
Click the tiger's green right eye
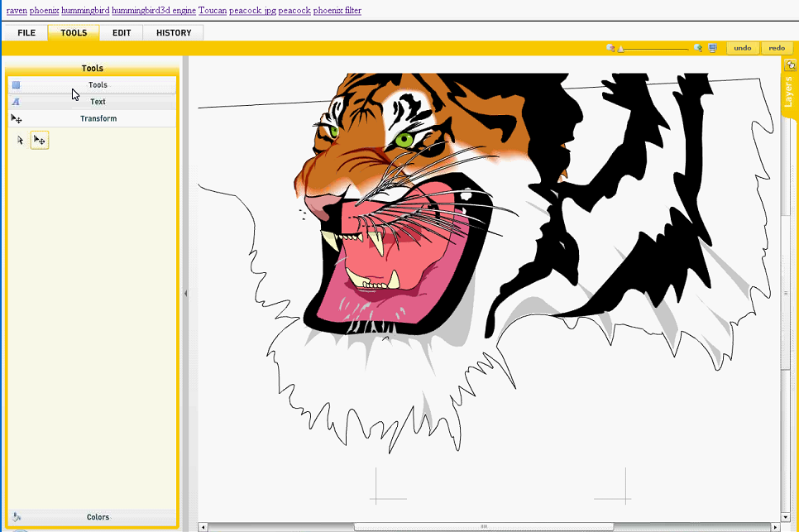click(404, 140)
